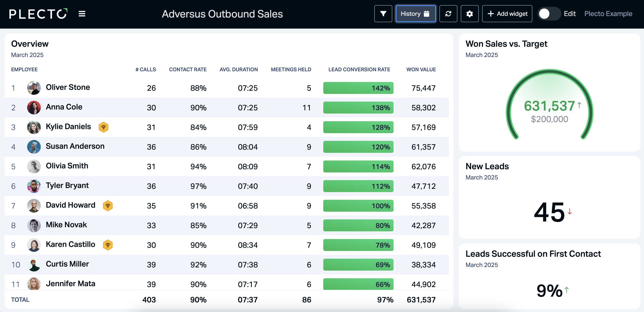Click Oliver Stone's 142% conversion bar
This screenshot has height=312, width=644.
tap(358, 88)
